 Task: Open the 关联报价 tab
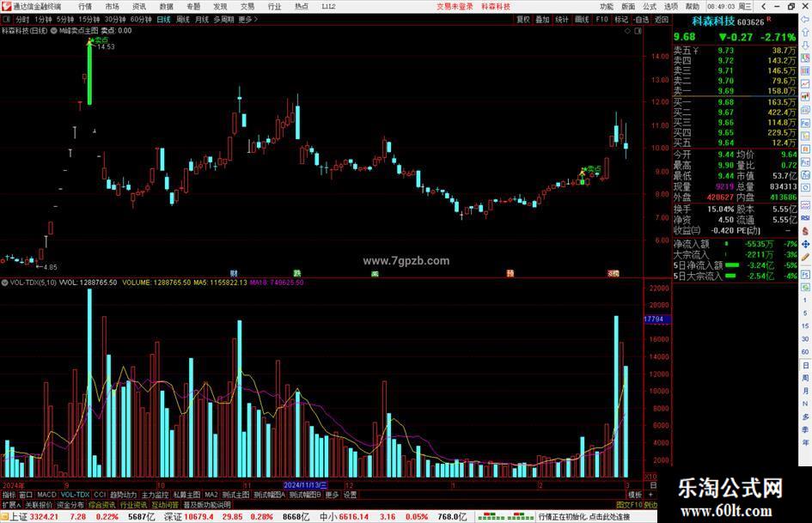[x=39, y=505]
